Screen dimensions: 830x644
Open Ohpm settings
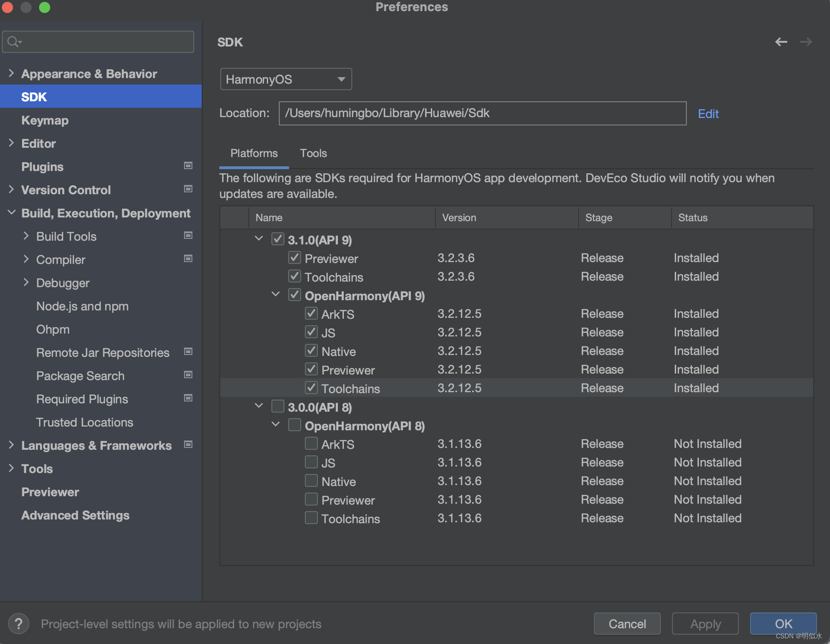click(53, 329)
